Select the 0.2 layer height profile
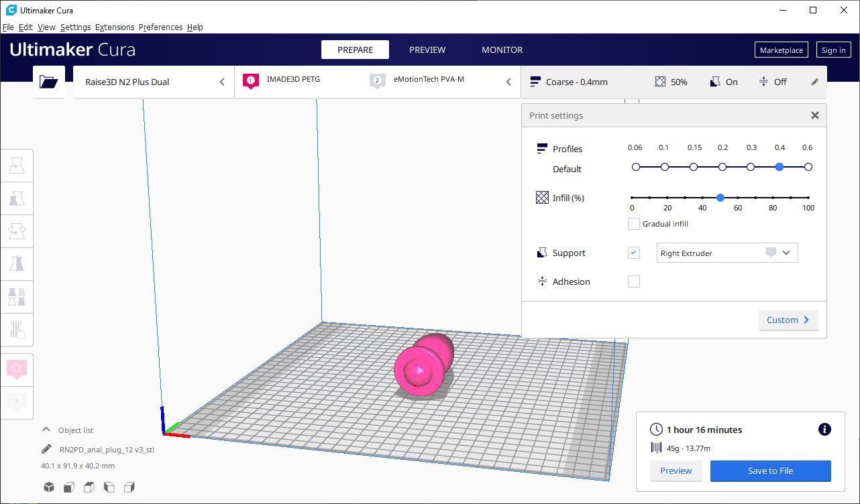The height and width of the screenshot is (504, 860). pyautogui.click(x=722, y=167)
